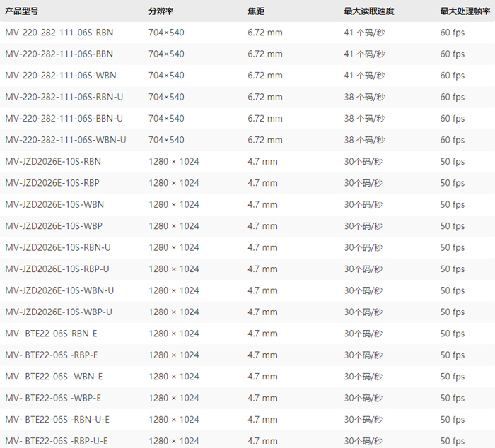495x448 pixels.
Task: Select model MV-JZD2026E-10S-RBN
Action: tap(53, 162)
